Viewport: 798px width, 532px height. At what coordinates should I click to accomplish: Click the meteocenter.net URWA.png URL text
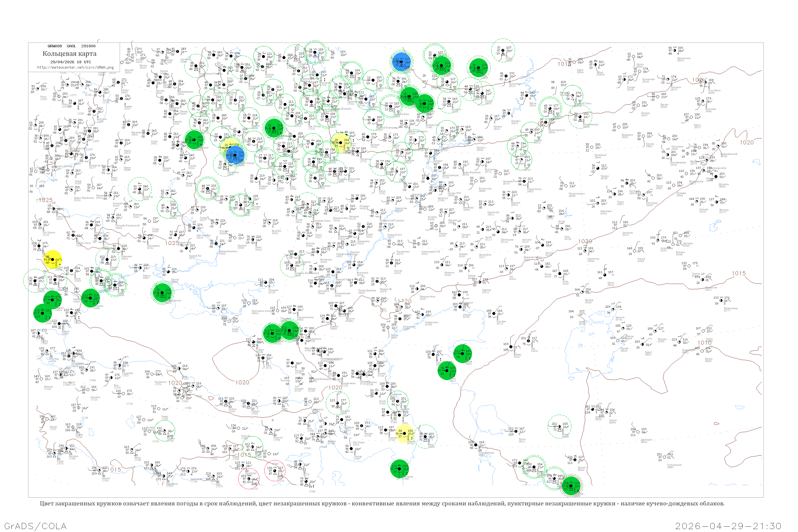pos(75,68)
